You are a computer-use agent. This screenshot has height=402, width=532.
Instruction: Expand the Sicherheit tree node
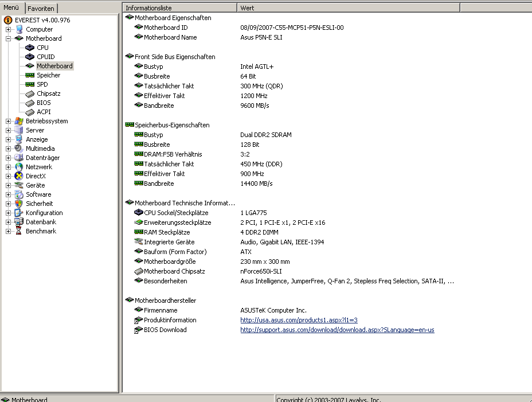(x=9, y=204)
